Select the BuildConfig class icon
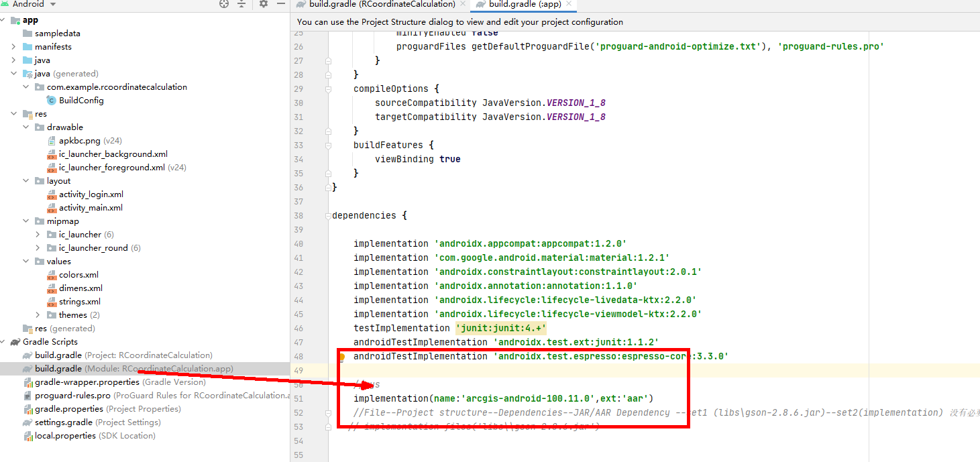980x462 pixels. tap(52, 101)
